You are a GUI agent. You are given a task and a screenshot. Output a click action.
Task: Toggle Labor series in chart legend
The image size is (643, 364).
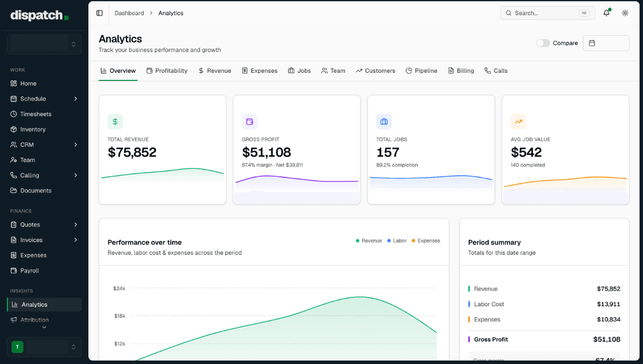click(x=396, y=240)
